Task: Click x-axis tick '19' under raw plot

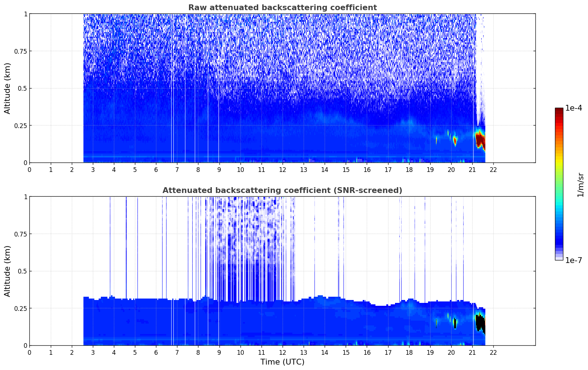Action: point(430,169)
